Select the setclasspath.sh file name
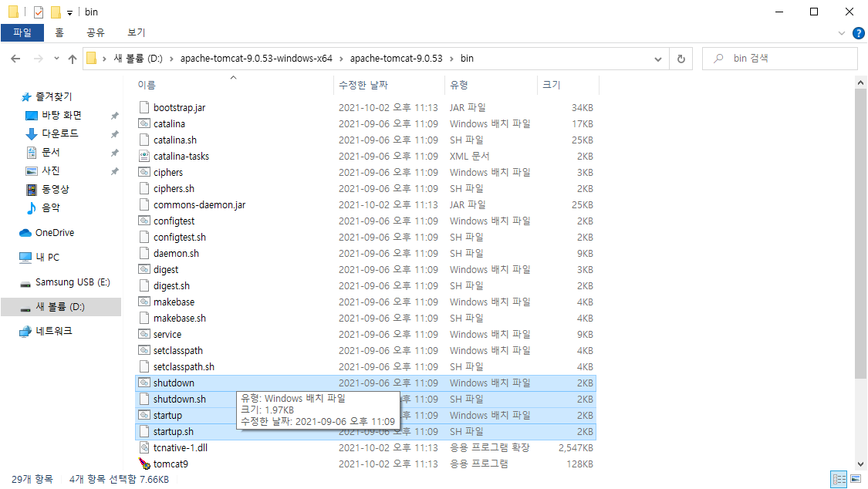 (x=184, y=367)
